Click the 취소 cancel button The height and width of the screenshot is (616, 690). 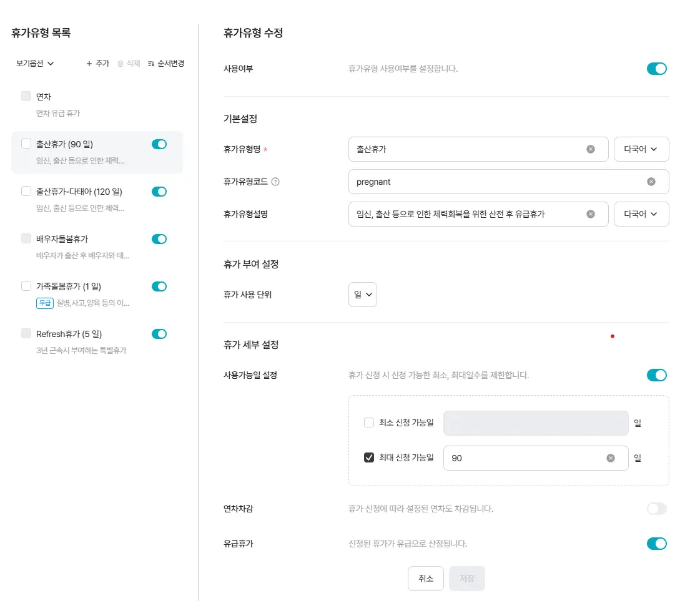point(426,578)
